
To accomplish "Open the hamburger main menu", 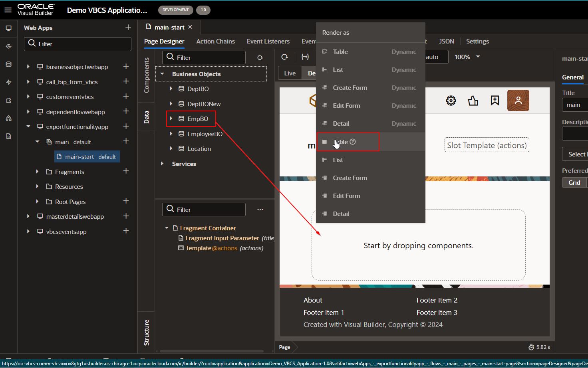I will coord(8,10).
